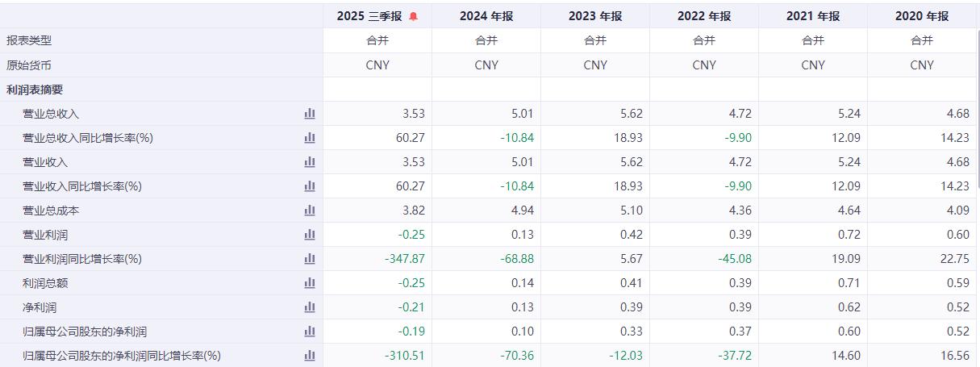Screen dimensions: 980x367
Task: Click the 2020 年报 column header
Action: tap(922, 16)
